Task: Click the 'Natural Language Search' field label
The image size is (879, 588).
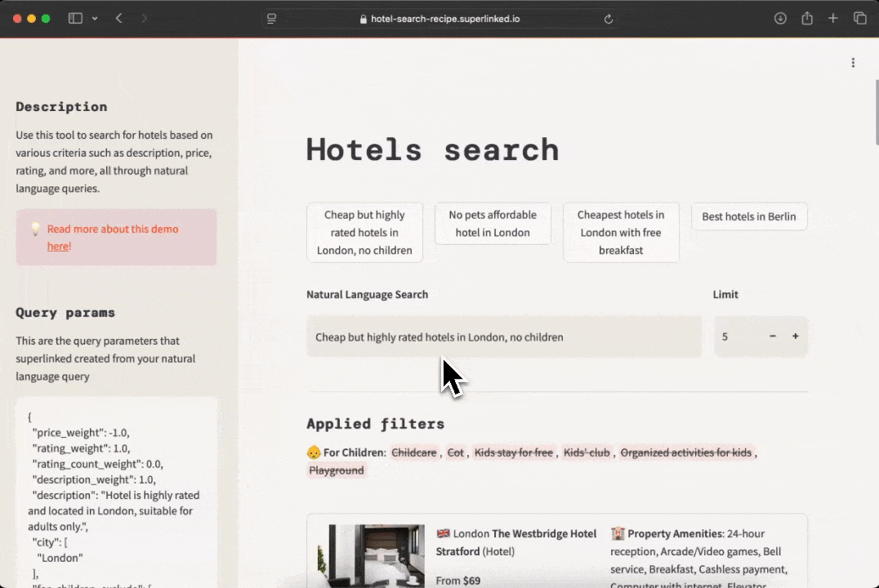Action: [367, 294]
